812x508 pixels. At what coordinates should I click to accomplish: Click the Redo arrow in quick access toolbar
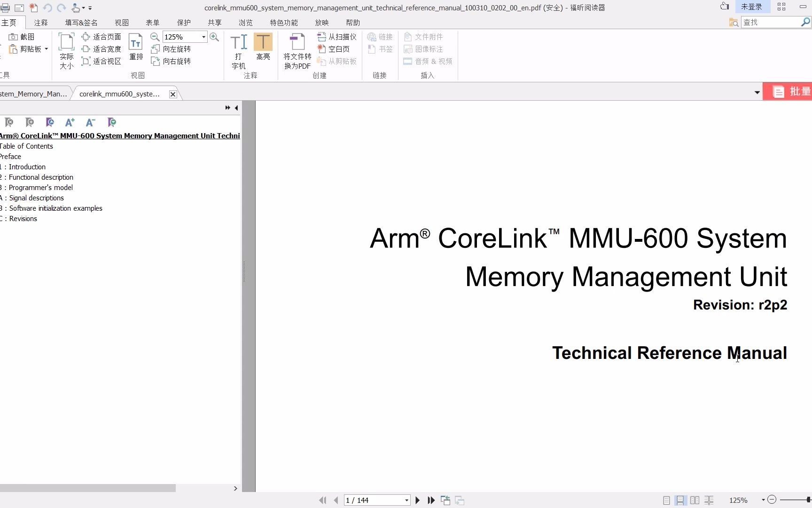pyautogui.click(x=62, y=8)
